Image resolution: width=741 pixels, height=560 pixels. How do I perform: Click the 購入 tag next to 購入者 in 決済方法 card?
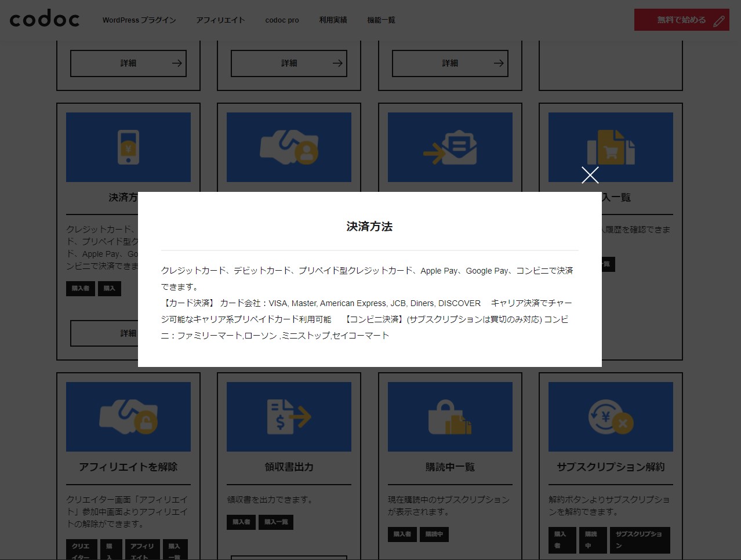(x=110, y=288)
